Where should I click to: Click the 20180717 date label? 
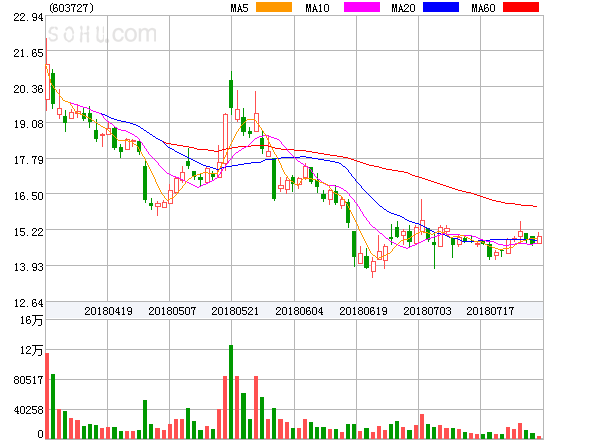[490, 311]
